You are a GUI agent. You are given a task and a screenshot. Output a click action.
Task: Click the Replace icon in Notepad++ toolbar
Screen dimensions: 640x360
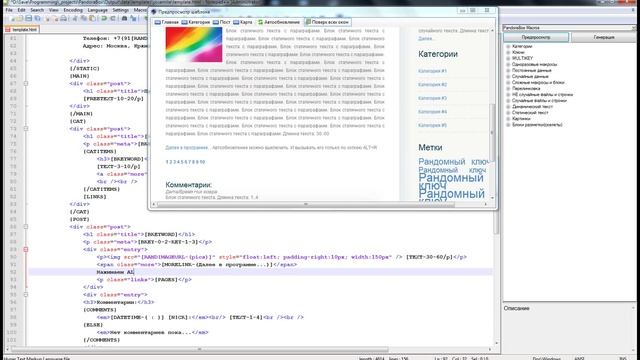133,18
